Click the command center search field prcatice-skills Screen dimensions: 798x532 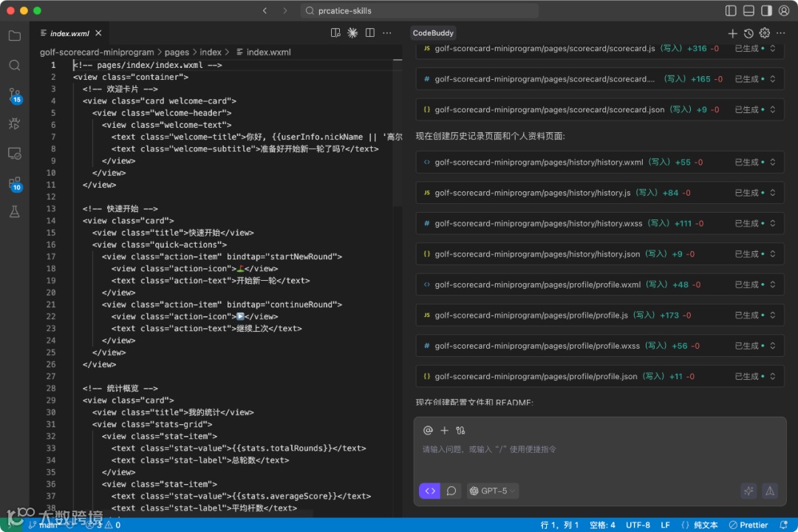[420, 10]
